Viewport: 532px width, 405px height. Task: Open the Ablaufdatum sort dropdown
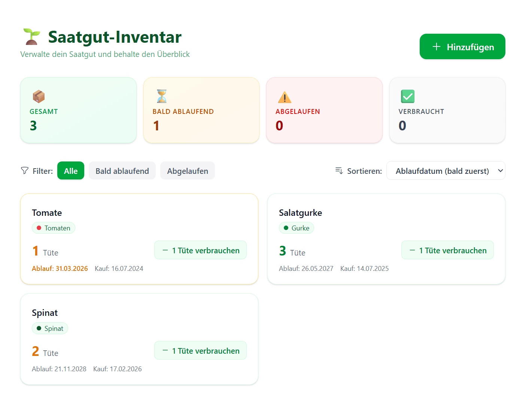coord(446,170)
